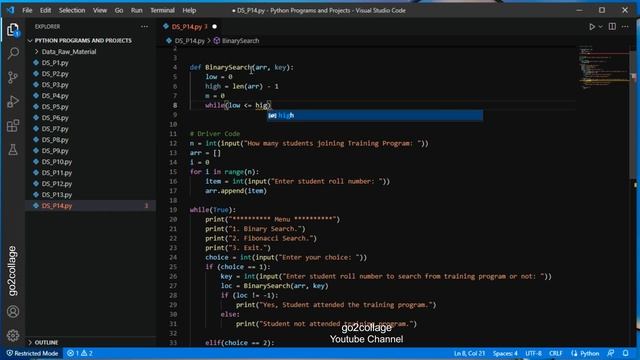Click the minimap code overview
The width and height of the screenshot is (640, 360).
(x=604, y=67)
